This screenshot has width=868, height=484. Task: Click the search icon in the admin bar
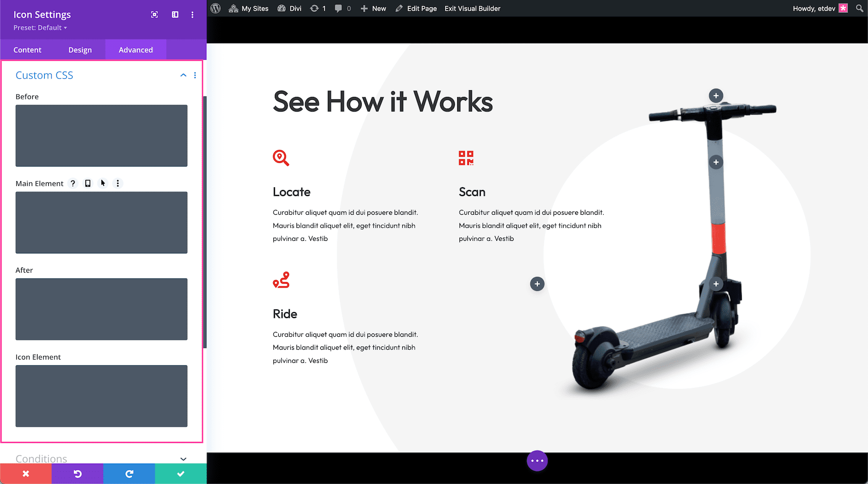pyautogui.click(x=859, y=8)
